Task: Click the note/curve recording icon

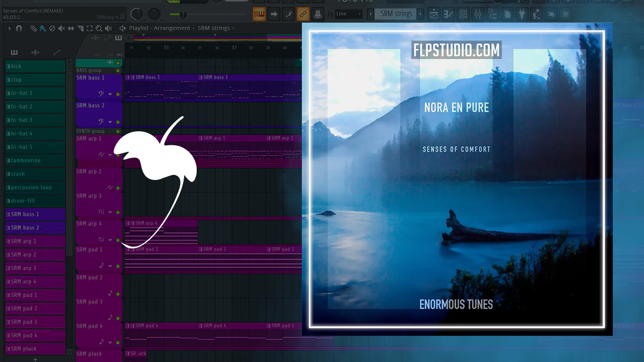Action: [x=289, y=14]
